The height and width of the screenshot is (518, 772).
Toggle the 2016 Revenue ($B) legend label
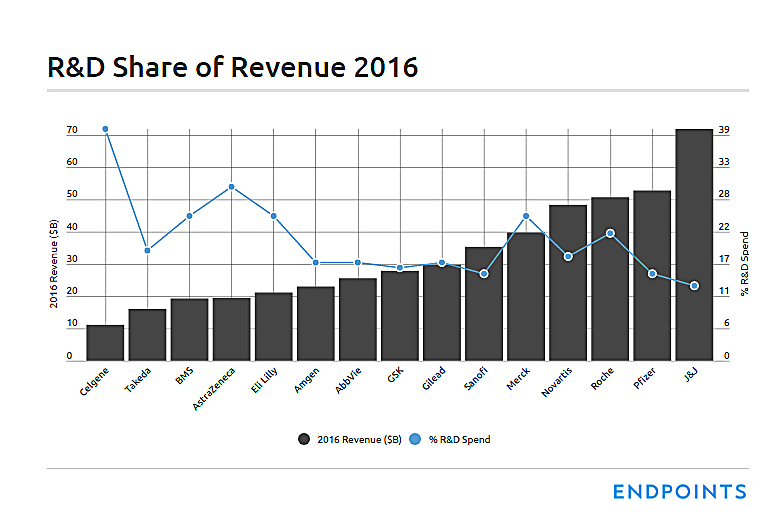coord(353,439)
